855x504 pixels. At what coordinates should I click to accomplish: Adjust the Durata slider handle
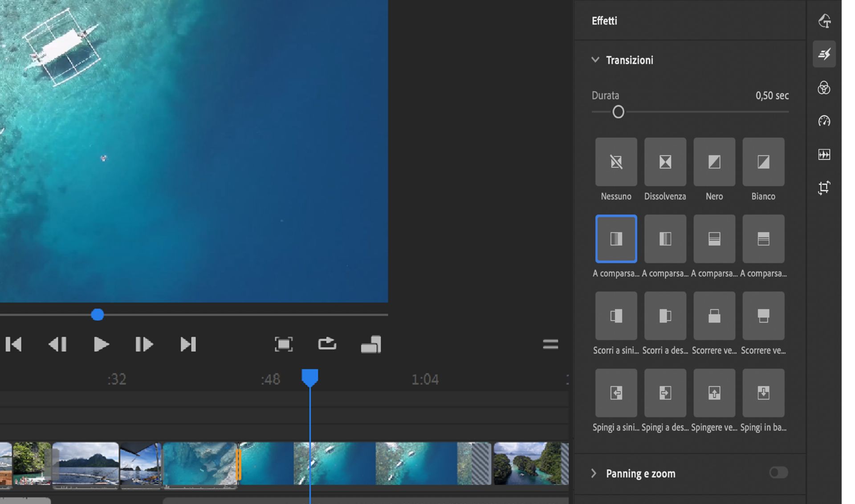618,112
